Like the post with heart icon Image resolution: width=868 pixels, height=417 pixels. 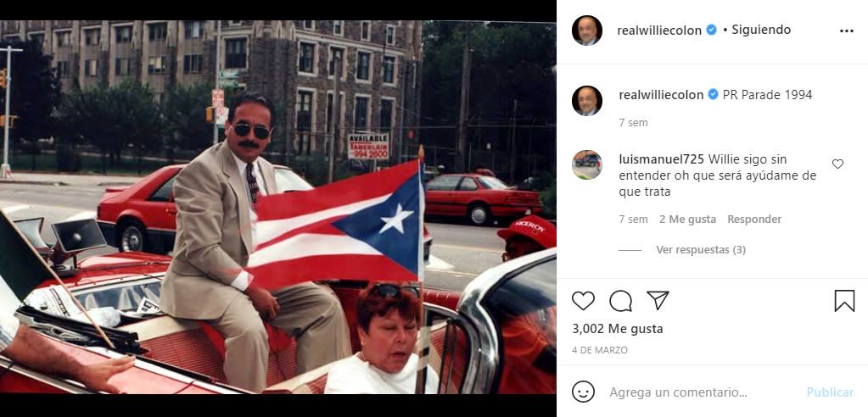coord(583,300)
